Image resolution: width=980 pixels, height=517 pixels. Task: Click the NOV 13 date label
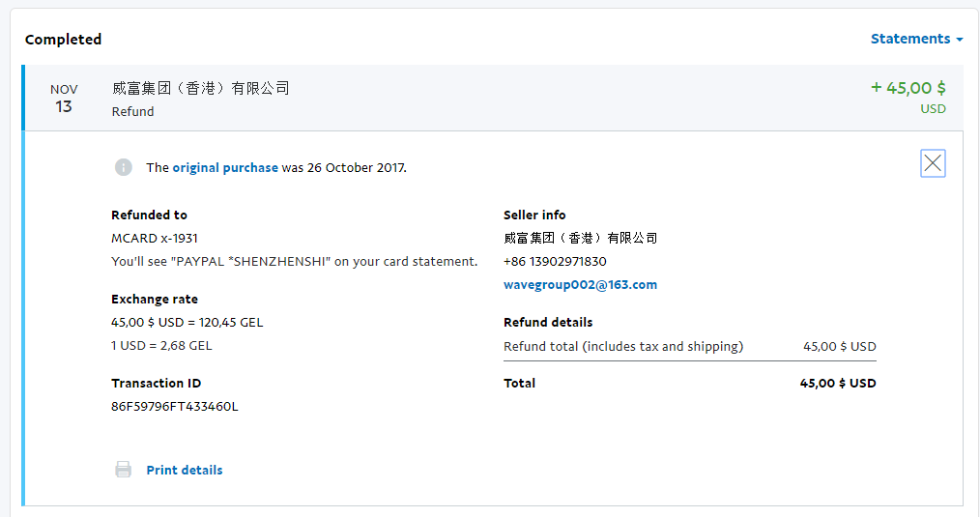64,99
